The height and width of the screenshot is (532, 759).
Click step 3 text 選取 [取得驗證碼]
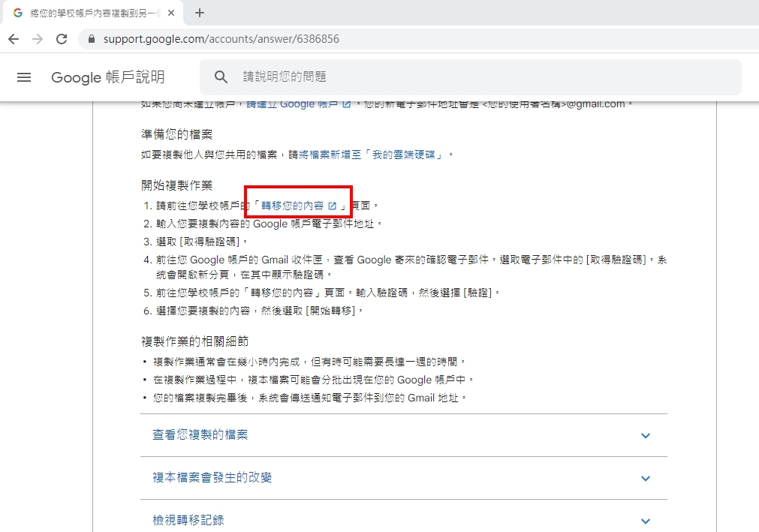coord(202,242)
